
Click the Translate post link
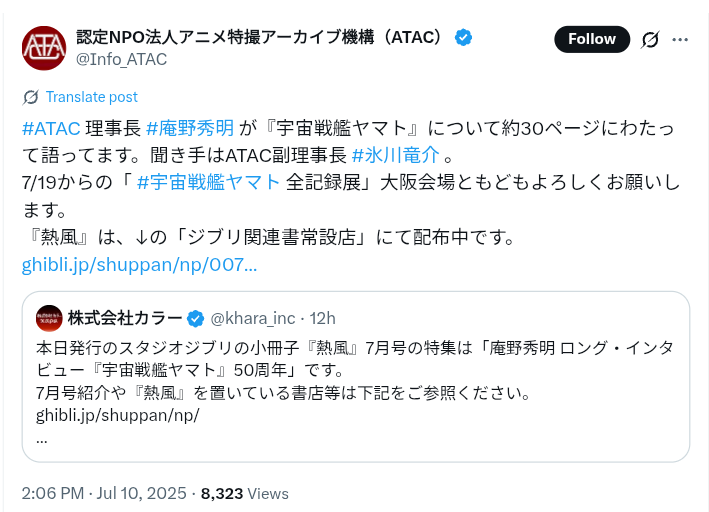pyautogui.click(x=91, y=97)
